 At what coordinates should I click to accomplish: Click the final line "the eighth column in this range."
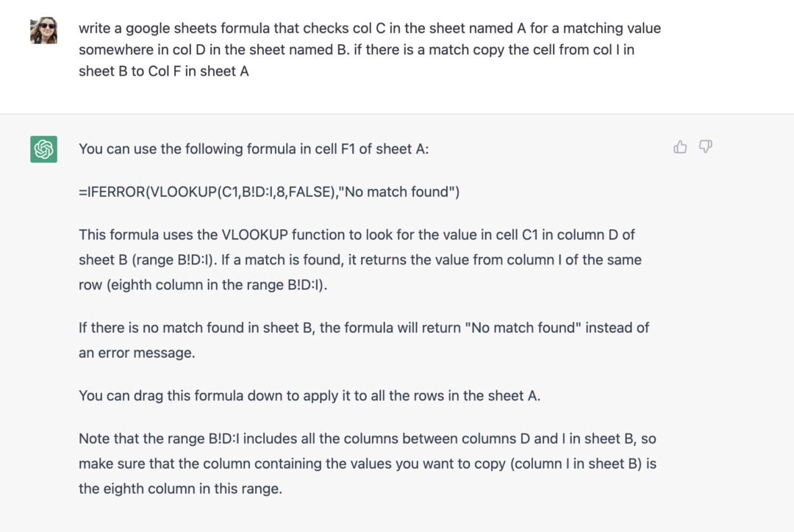(180, 488)
